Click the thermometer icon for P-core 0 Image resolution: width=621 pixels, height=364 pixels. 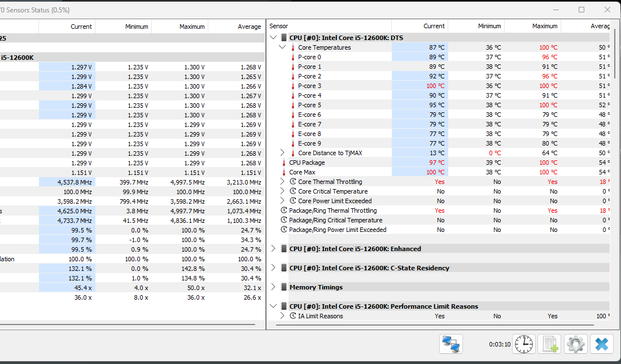[x=293, y=57]
